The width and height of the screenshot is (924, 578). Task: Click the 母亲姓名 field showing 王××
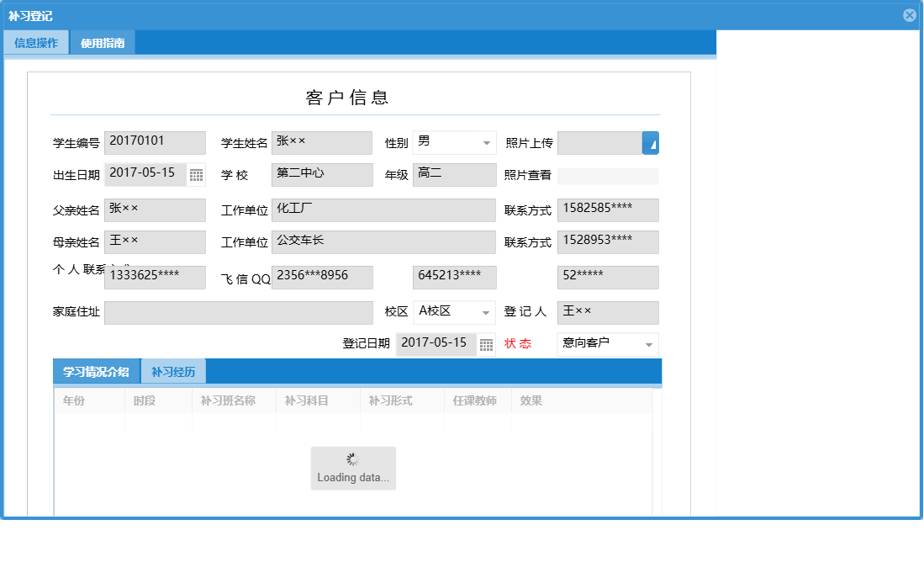click(x=155, y=242)
